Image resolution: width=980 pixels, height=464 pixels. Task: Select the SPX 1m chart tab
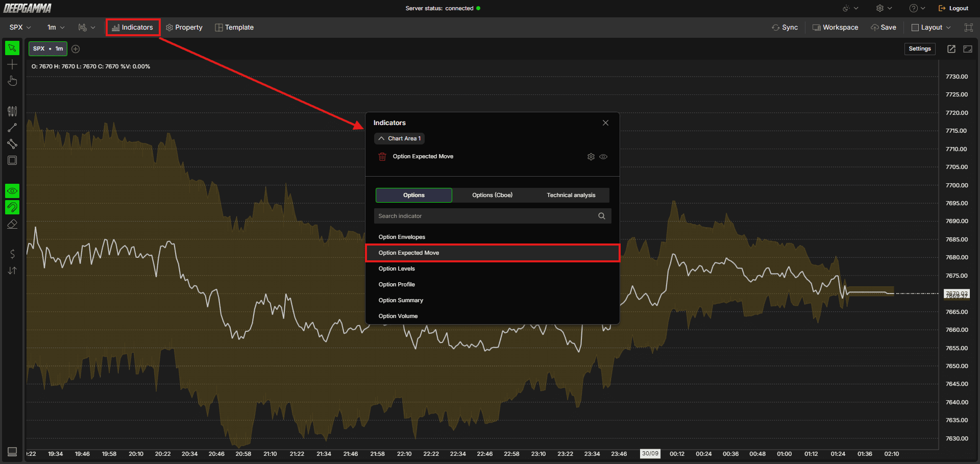coord(48,49)
